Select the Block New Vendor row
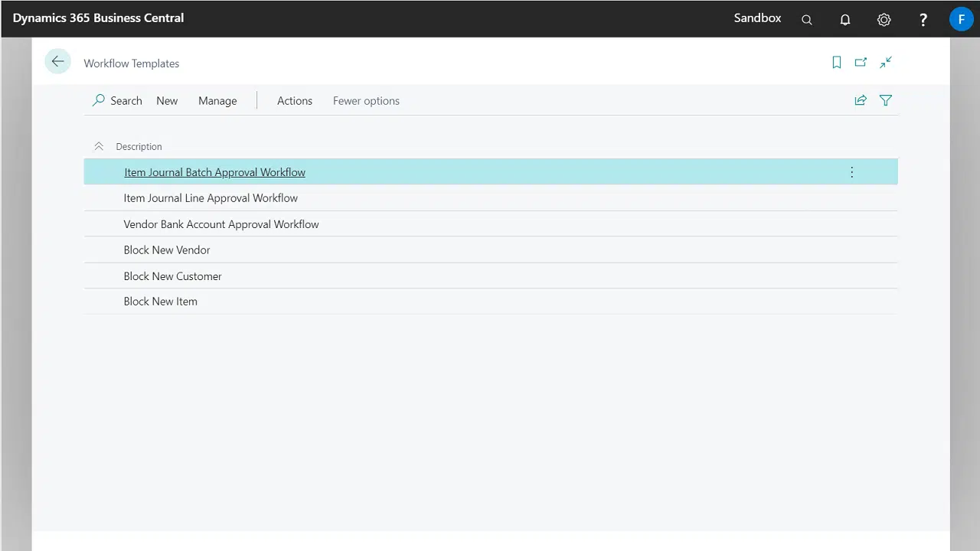 tap(491, 250)
